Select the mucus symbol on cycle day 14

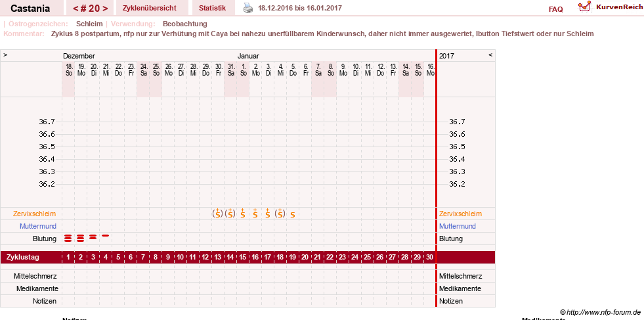coord(230,214)
